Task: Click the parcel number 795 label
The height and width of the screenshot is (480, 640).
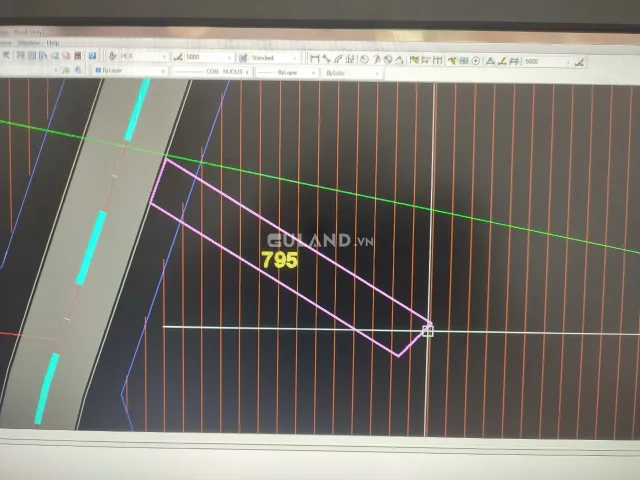Action: [280, 260]
